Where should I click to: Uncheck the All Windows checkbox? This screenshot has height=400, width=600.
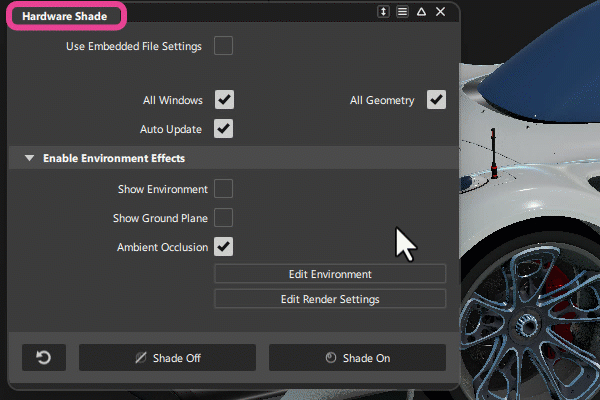point(224,100)
